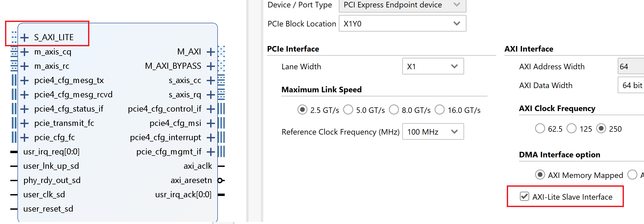Expand the s_axis_rq interface pin

211,94
